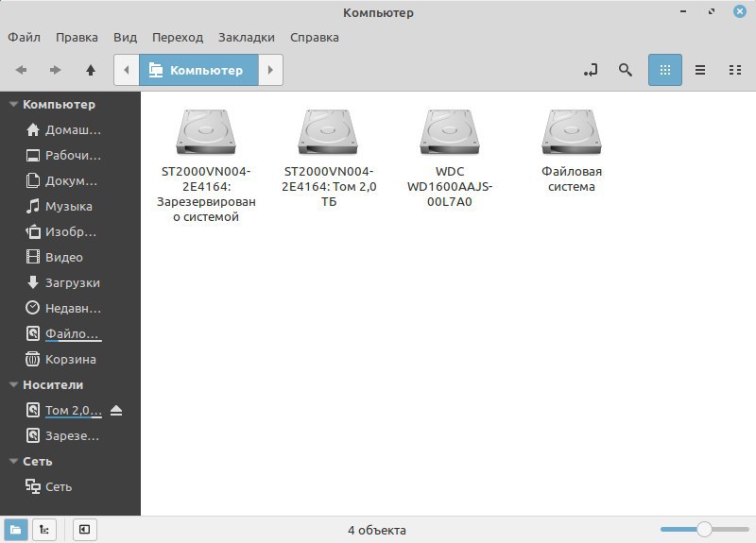Open Изобр… pictures in sidebar
The image size is (756, 543).
(70, 231)
